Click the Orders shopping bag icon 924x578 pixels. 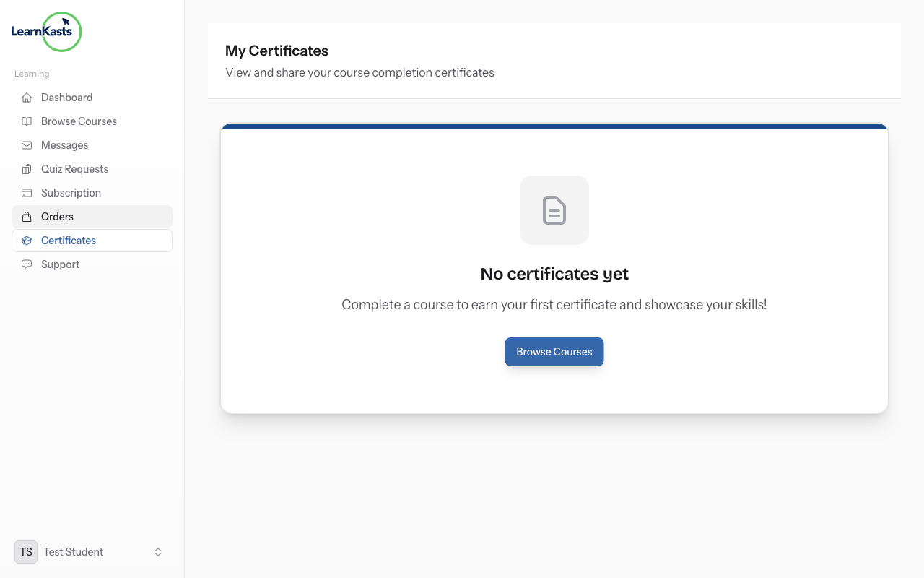tap(26, 216)
